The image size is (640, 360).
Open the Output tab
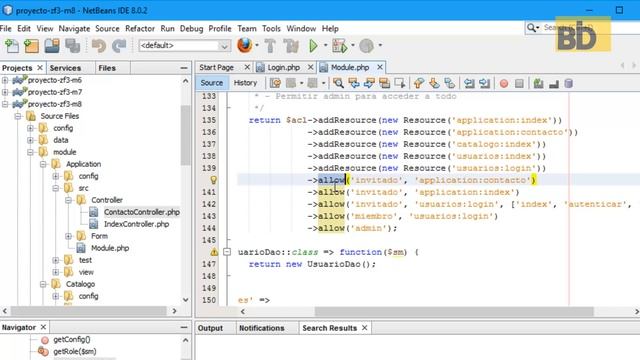[x=210, y=328]
